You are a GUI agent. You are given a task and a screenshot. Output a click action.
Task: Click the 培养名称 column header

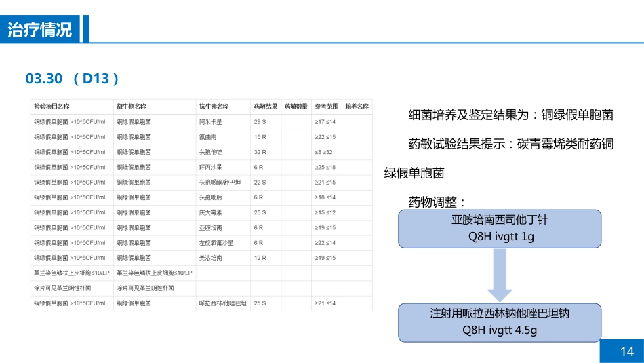[357, 107]
